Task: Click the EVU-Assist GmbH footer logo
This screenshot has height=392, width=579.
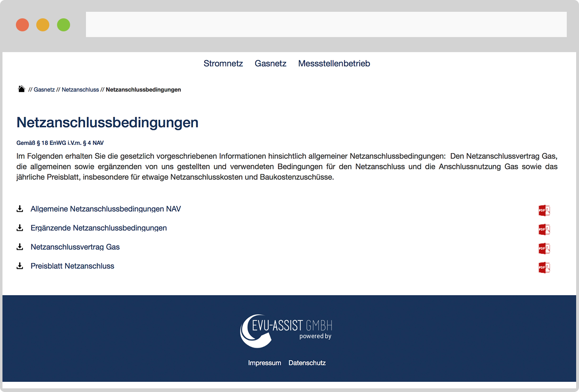Action: [286, 331]
